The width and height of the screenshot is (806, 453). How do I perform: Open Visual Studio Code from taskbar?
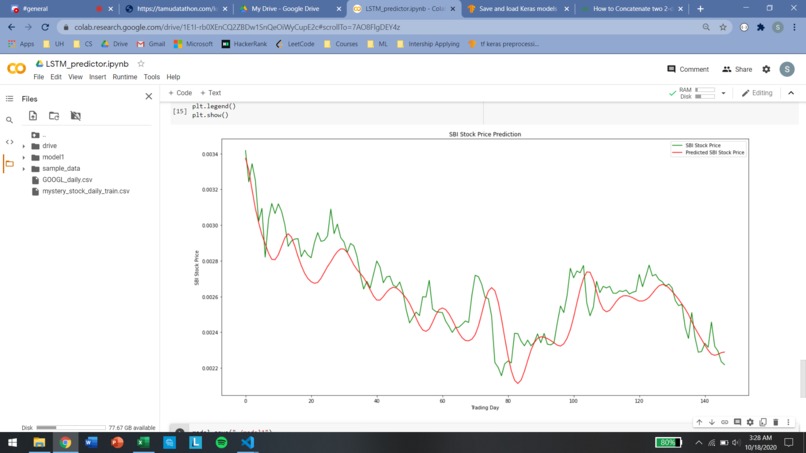coord(247,442)
